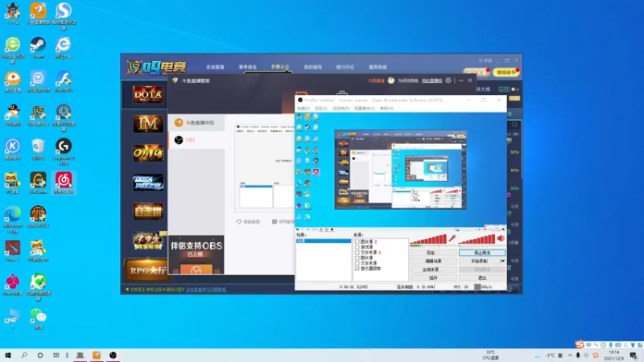Open the Kugou blue K desktop icon
The width and height of the screenshot is (644, 362).
click(13, 149)
